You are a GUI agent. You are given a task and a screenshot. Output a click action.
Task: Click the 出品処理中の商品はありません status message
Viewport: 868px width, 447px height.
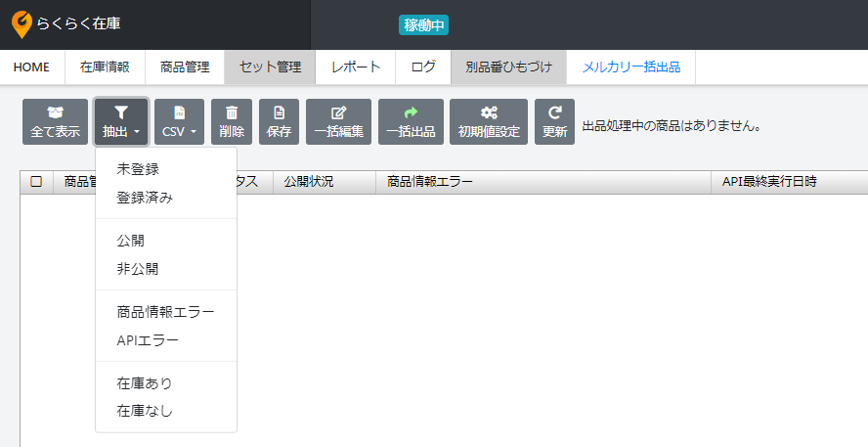point(673,126)
